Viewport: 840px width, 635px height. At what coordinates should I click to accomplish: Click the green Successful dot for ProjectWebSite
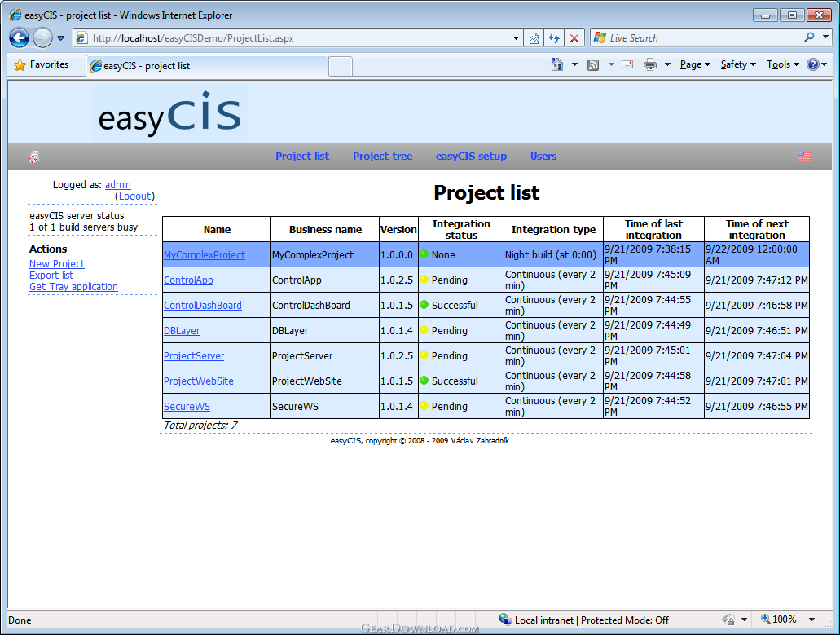coord(424,381)
